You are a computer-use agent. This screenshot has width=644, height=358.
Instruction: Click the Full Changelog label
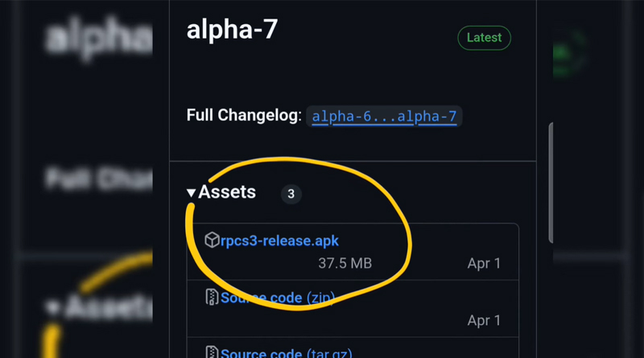[x=244, y=115]
